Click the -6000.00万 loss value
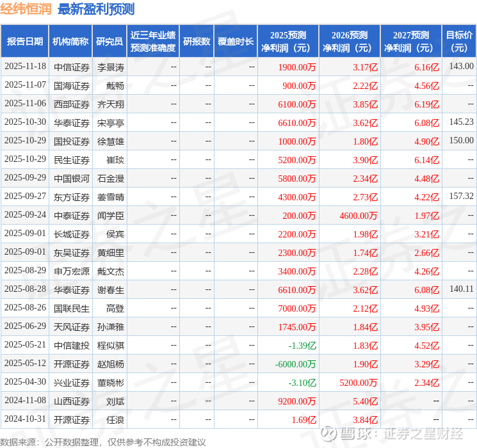The width and height of the screenshot is (477, 448). (295, 364)
